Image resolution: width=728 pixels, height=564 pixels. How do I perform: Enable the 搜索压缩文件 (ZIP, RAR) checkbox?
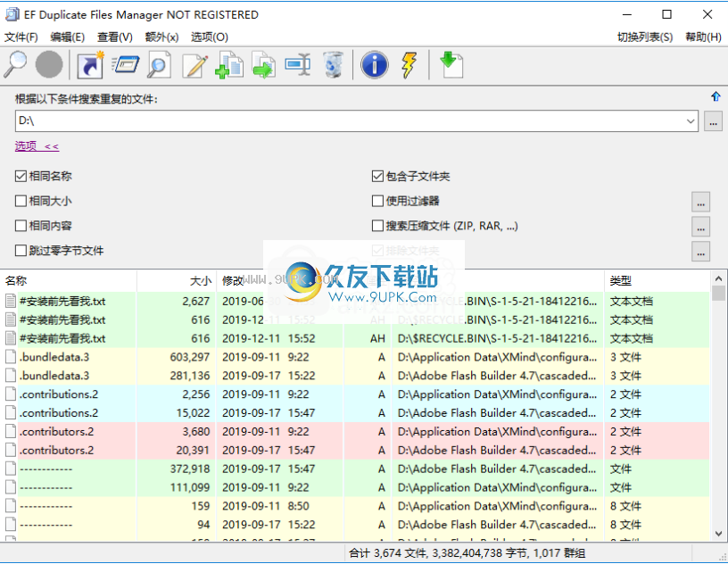click(377, 226)
